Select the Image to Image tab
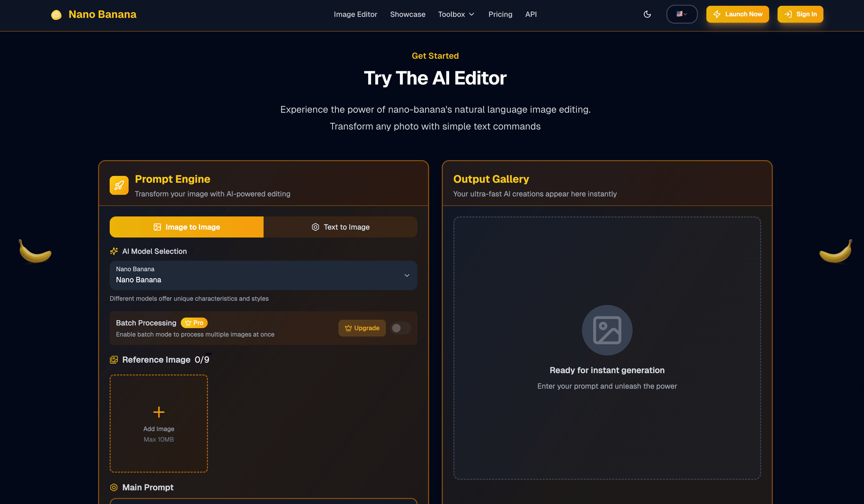This screenshot has height=504, width=864. click(x=186, y=227)
